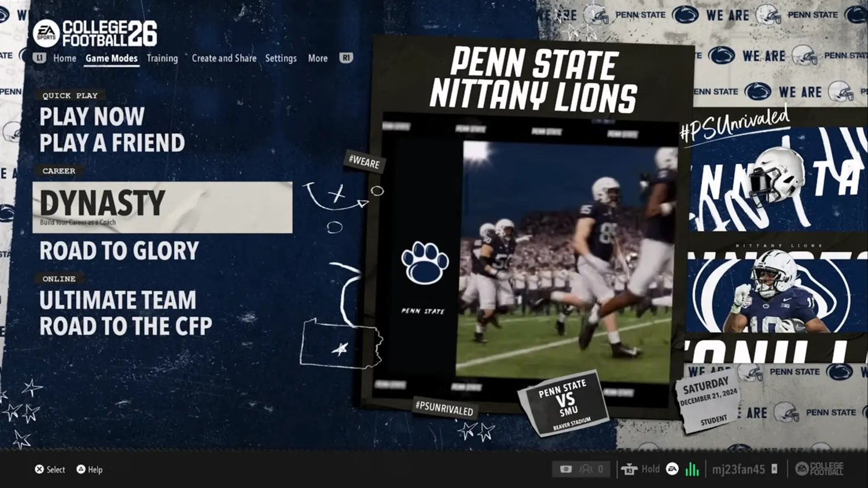
Task: Select the Dynasty career mode
Action: coord(162,208)
